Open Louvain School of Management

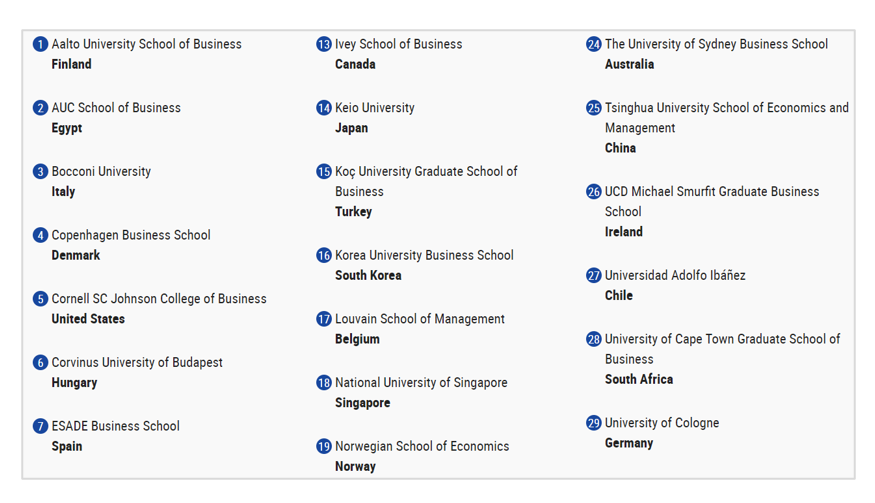pyautogui.click(x=420, y=319)
